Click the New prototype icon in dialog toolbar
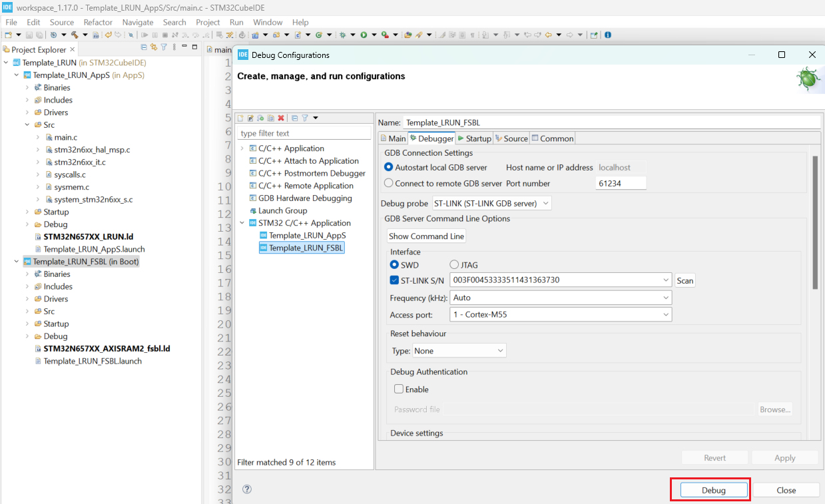Image resolution: width=825 pixels, height=504 pixels. pos(251,118)
